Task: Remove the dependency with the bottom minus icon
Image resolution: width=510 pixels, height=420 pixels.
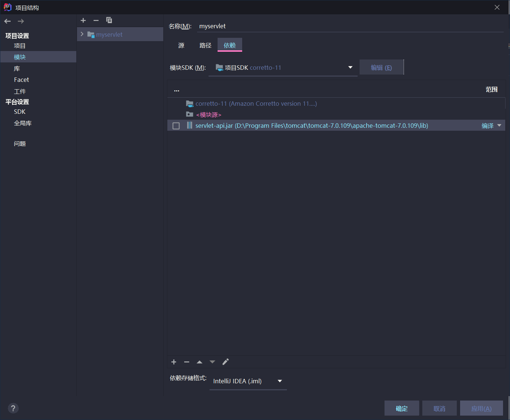Action: [x=187, y=362]
